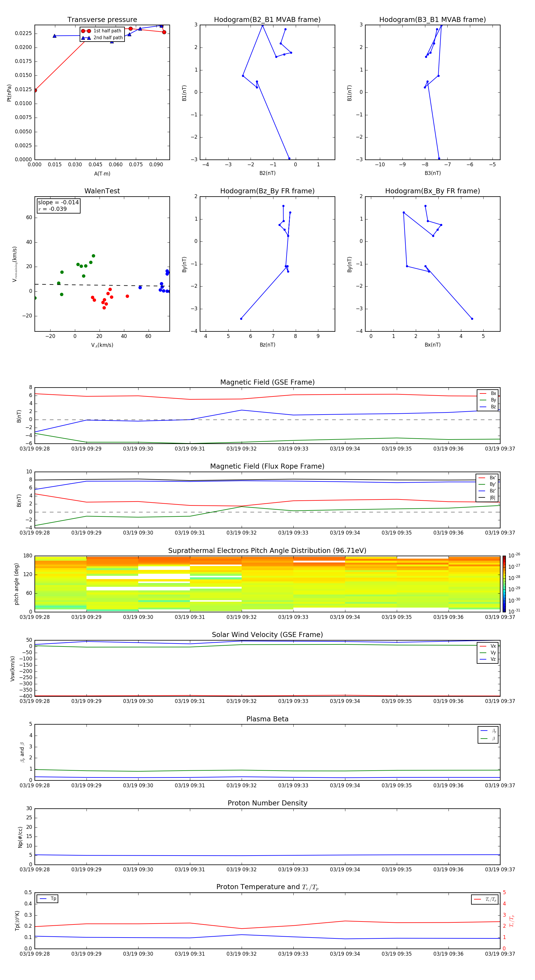Click the Vx legend entry

488,647
